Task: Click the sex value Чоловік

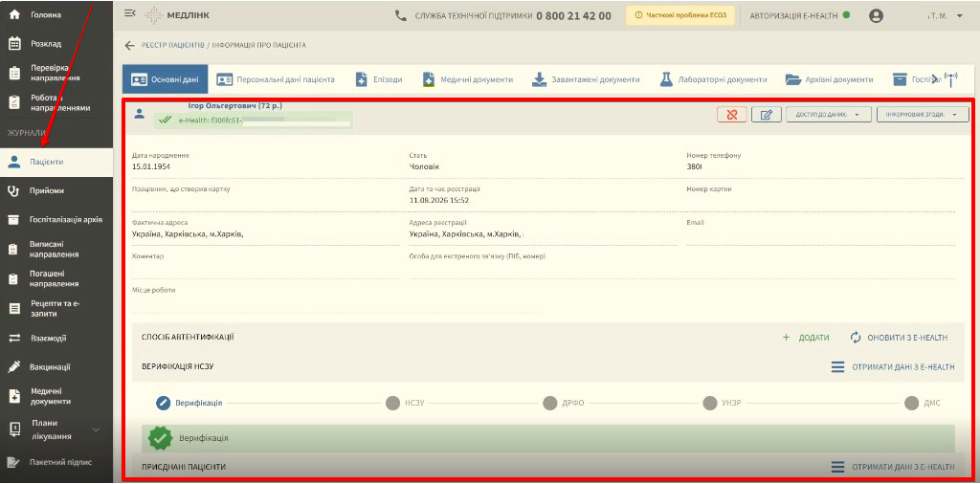Action: pos(424,166)
